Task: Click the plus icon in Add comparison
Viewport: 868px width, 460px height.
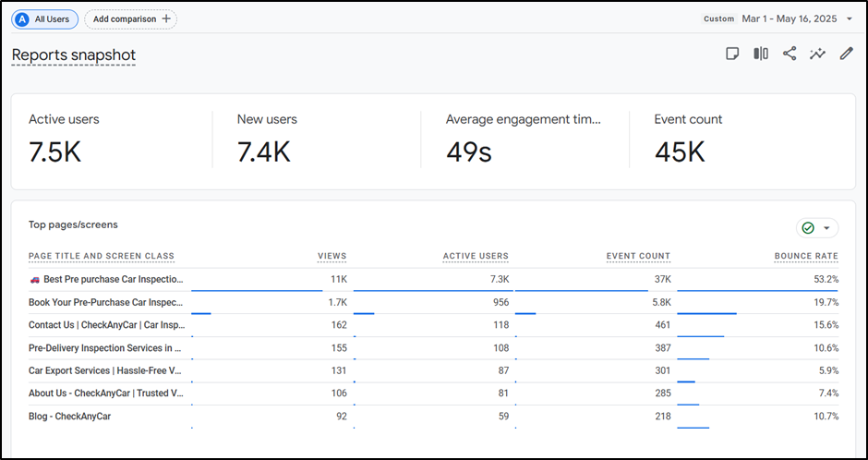Action: point(165,18)
